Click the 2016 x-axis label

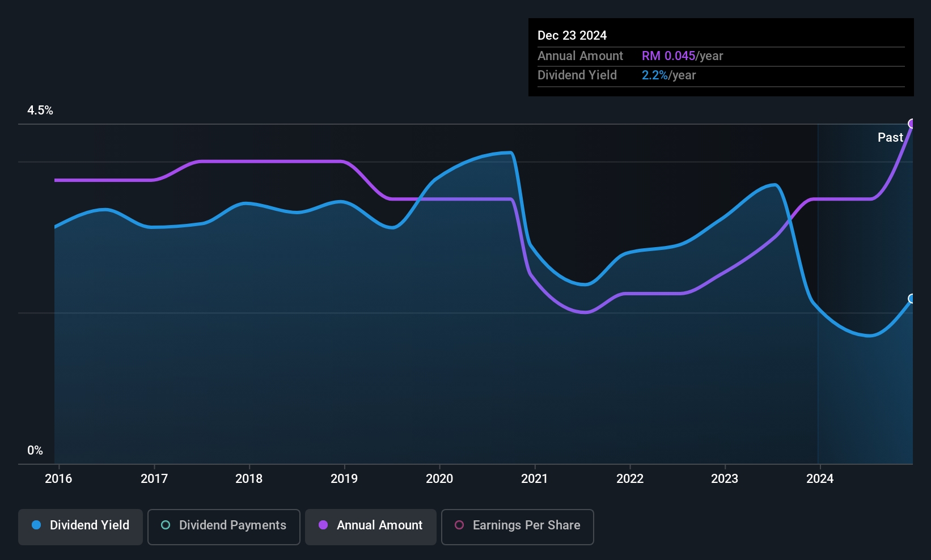(x=58, y=479)
